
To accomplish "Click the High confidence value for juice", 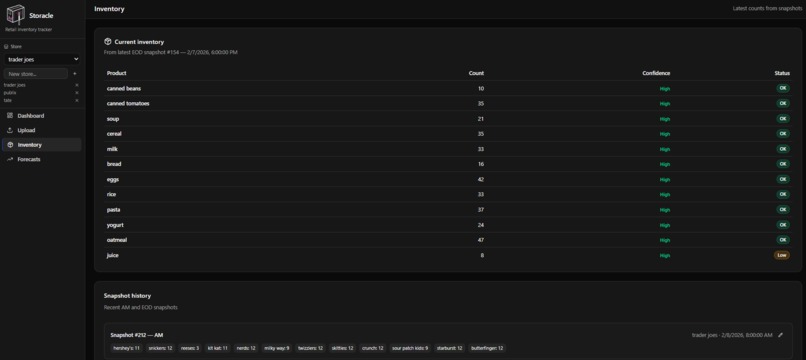I will point(665,255).
